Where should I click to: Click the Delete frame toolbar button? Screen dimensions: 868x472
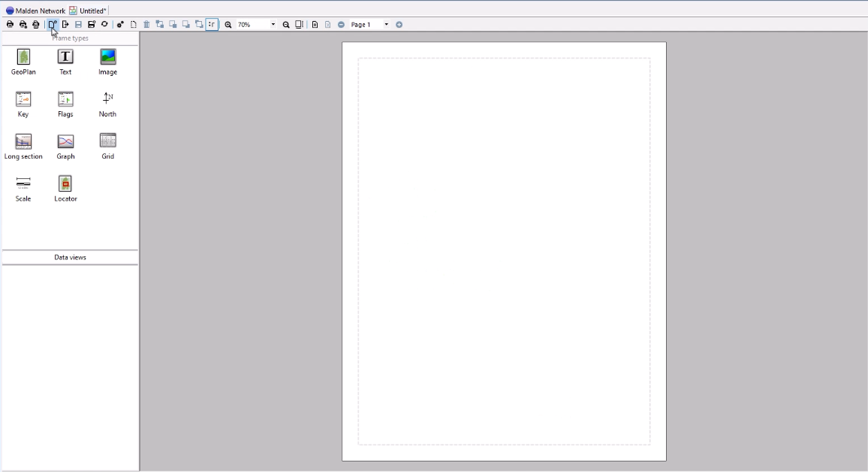[146, 24]
